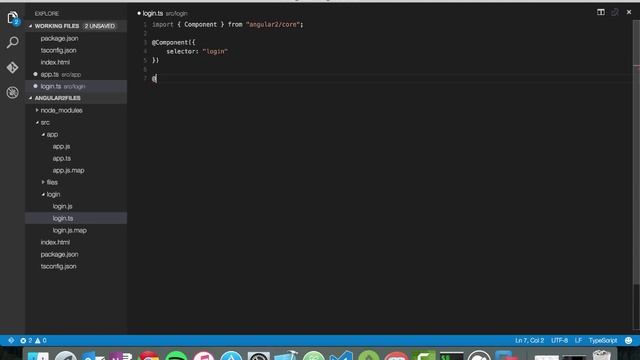Open the App Store from the dock
640x360 pixels.
(231, 355)
